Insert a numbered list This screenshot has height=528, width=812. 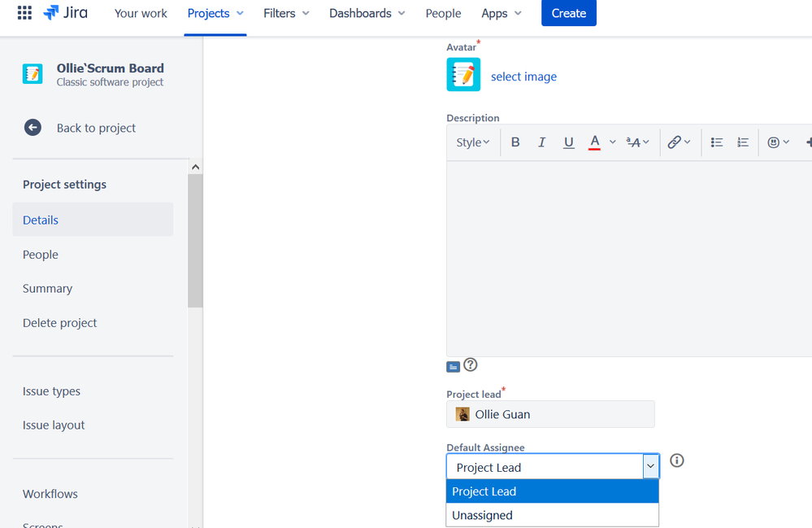pos(743,142)
